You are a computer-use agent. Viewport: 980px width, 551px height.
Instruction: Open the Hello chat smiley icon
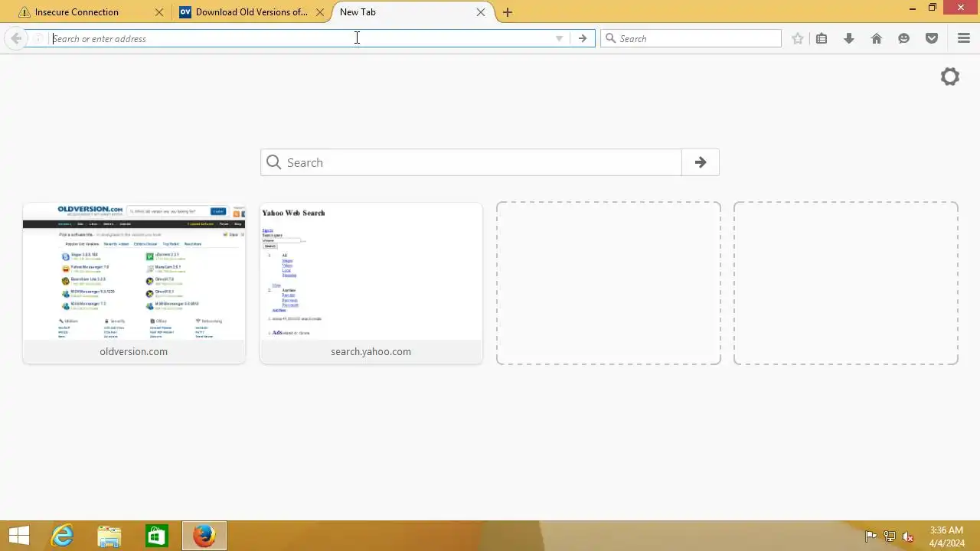(x=904, y=38)
